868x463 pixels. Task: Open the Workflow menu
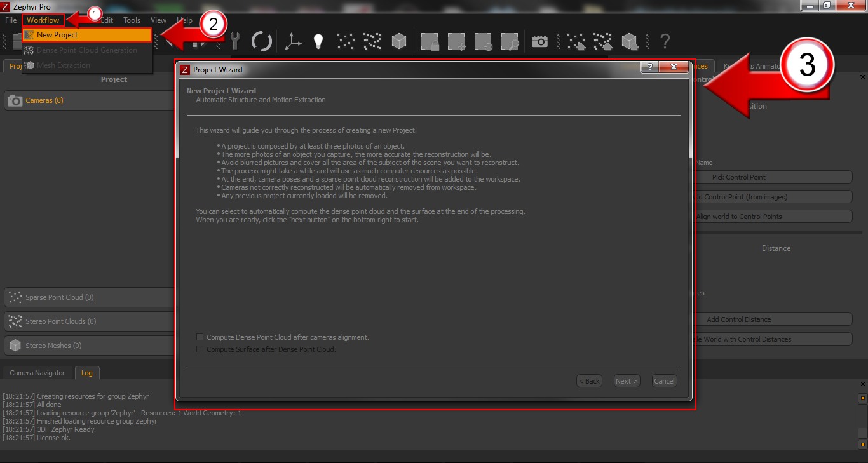click(43, 20)
